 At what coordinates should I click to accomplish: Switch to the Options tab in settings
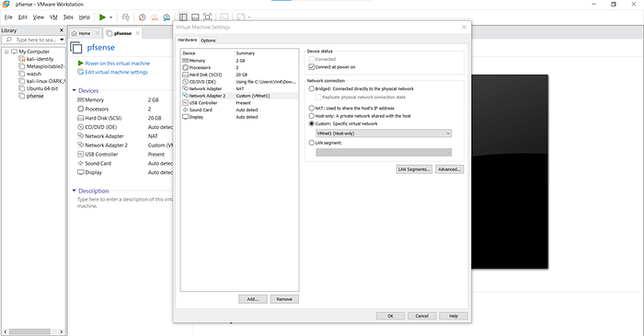tap(208, 41)
